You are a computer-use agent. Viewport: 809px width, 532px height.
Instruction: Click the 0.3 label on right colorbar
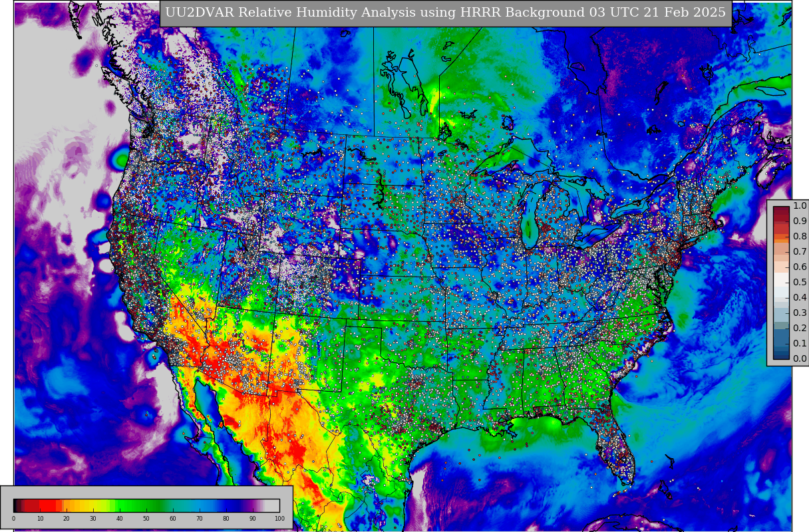point(800,313)
